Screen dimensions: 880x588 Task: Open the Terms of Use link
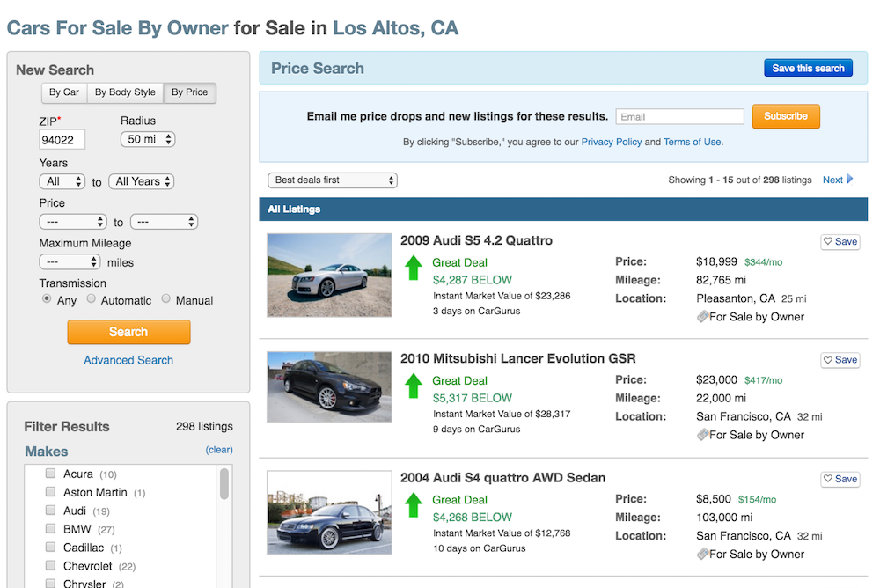coord(693,142)
